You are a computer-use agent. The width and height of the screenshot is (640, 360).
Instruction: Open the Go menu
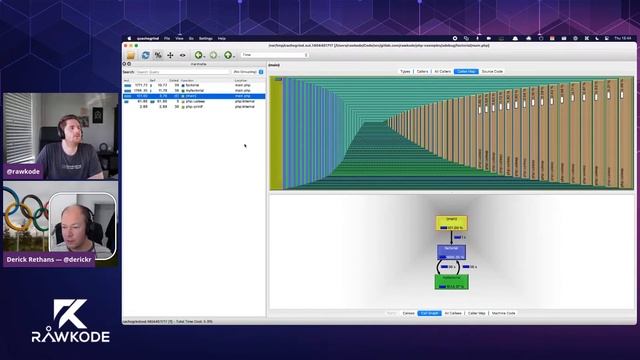(191, 38)
